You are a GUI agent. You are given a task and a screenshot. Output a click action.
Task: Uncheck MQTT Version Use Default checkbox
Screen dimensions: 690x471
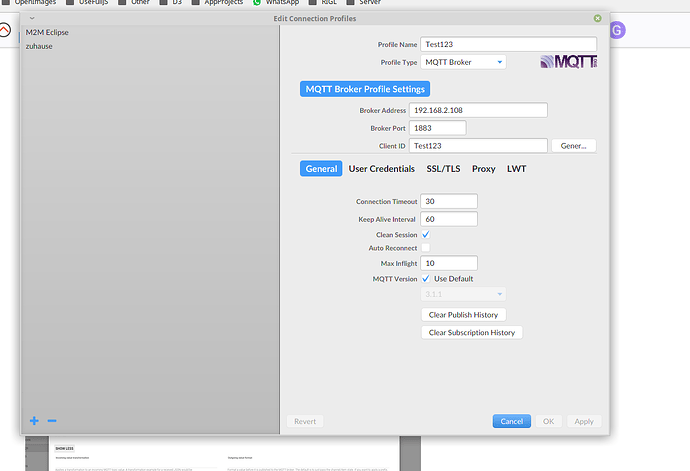(426, 279)
